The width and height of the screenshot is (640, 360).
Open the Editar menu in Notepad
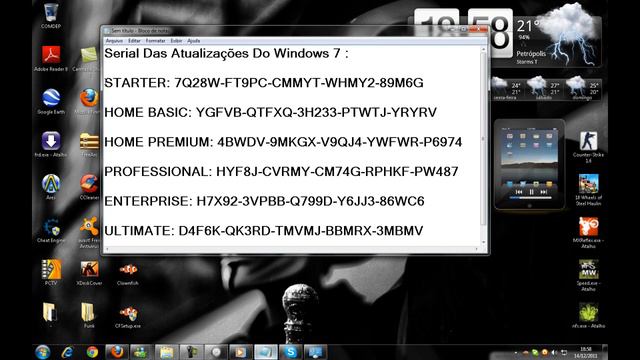point(134,41)
